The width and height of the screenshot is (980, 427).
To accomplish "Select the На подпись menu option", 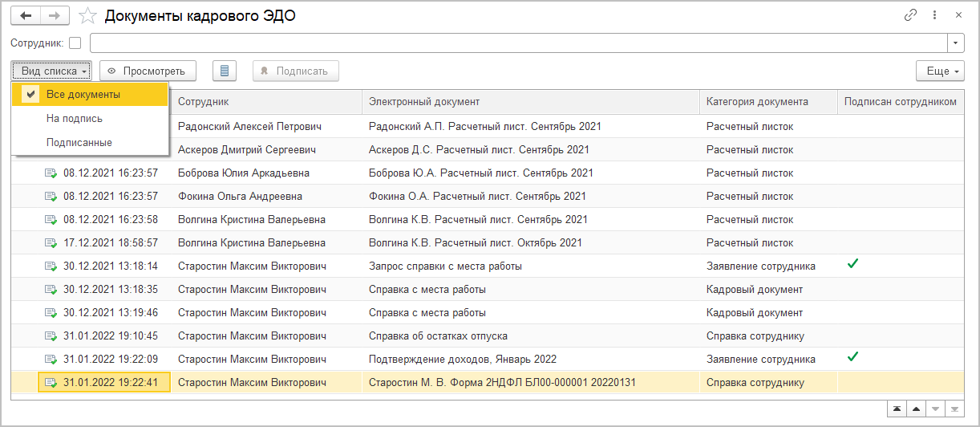I will point(75,118).
